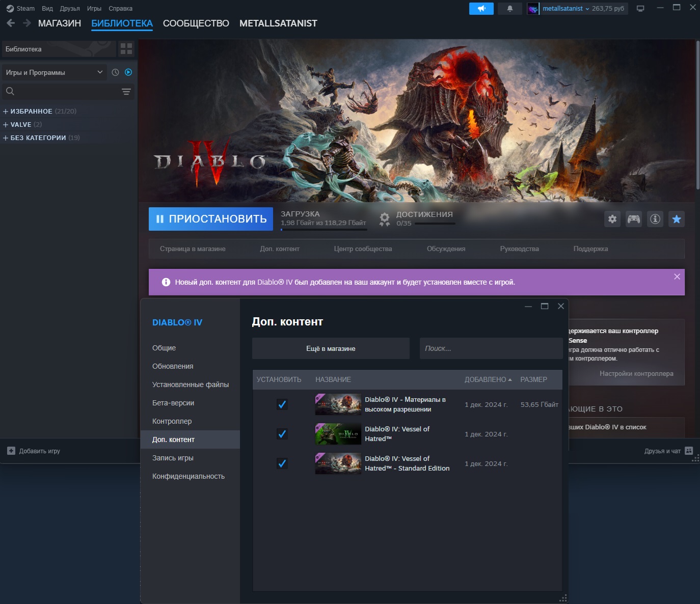Open Игры и Программы dropdown

54,72
